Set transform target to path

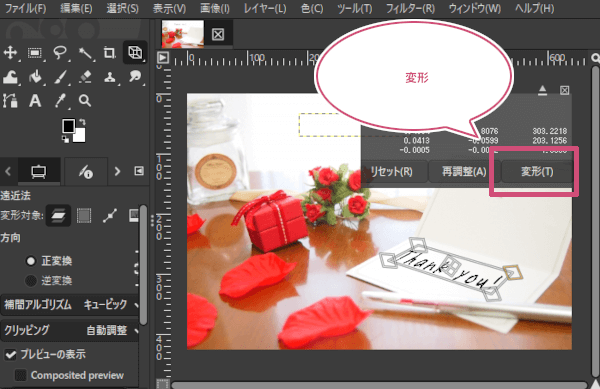(x=110, y=216)
